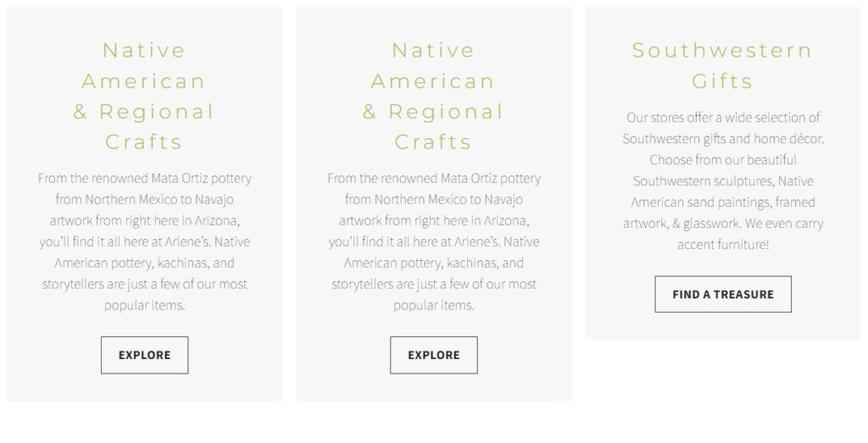Click the description paragraph in the leftmost card
Screen dimensions: 868x443
click(x=145, y=241)
